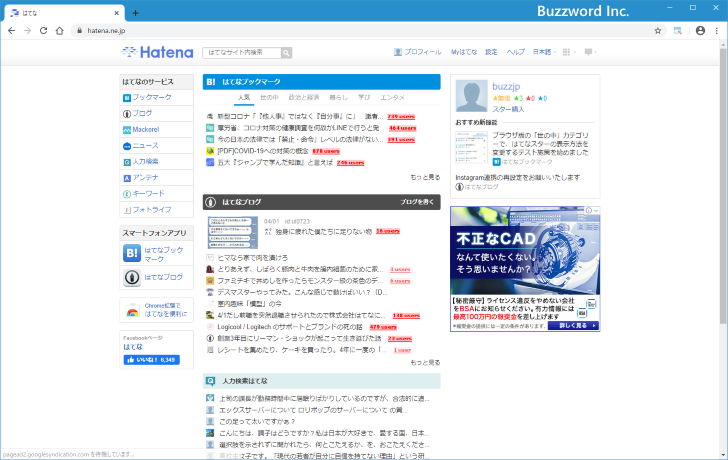728x460 pixels.
Task: Click Facebook いいね! like button
Action: 151,360
